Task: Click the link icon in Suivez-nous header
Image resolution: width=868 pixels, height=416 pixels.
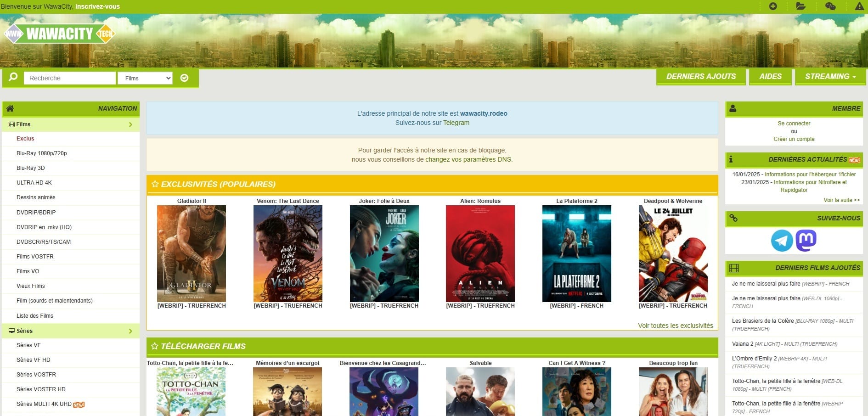Action: [x=733, y=218]
